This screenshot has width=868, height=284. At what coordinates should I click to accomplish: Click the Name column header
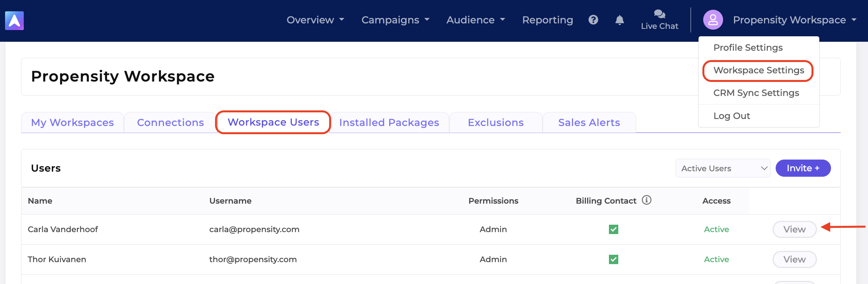point(40,201)
